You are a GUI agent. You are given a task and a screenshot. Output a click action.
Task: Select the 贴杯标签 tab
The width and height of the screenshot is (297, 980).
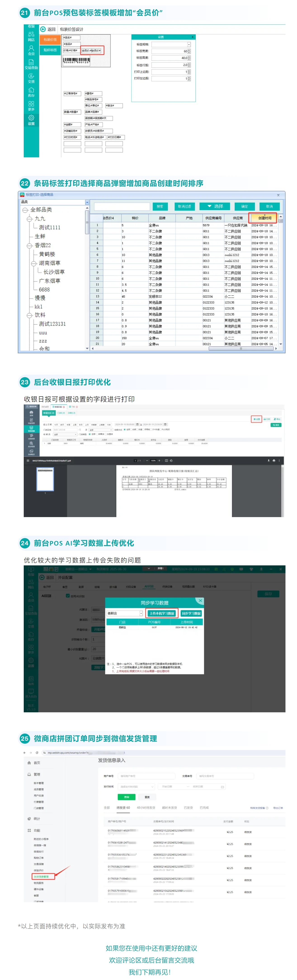coord(50,50)
